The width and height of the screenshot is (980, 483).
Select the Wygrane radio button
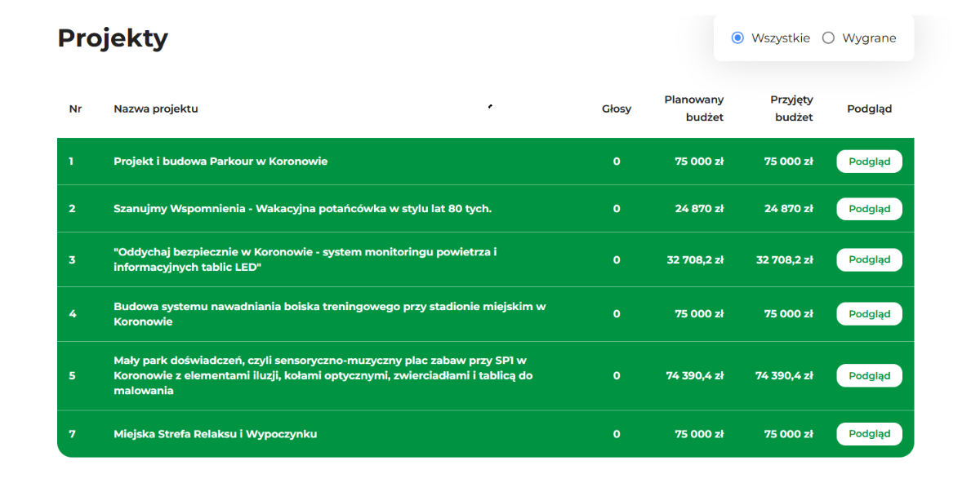828,38
